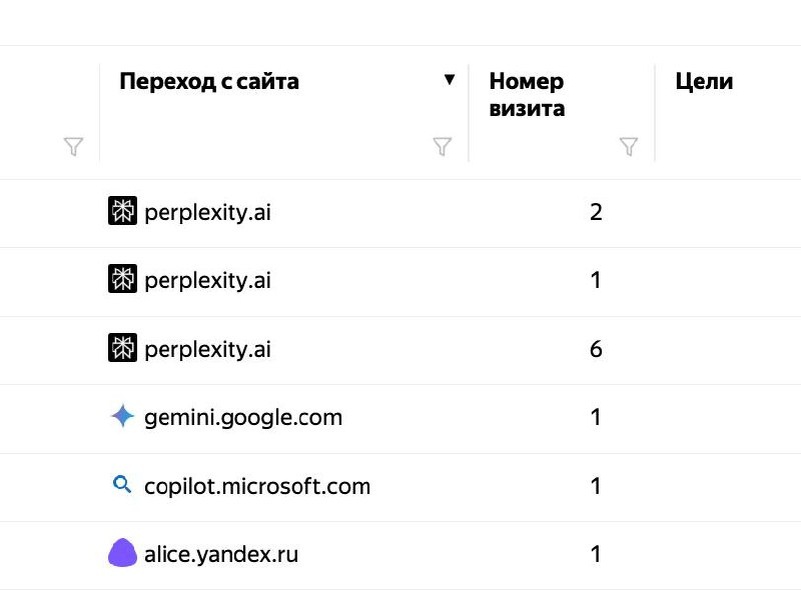Viewport: 801px width, 611px height.
Task: Click the Gemini sparkle icon
Action: coord(123,416)
